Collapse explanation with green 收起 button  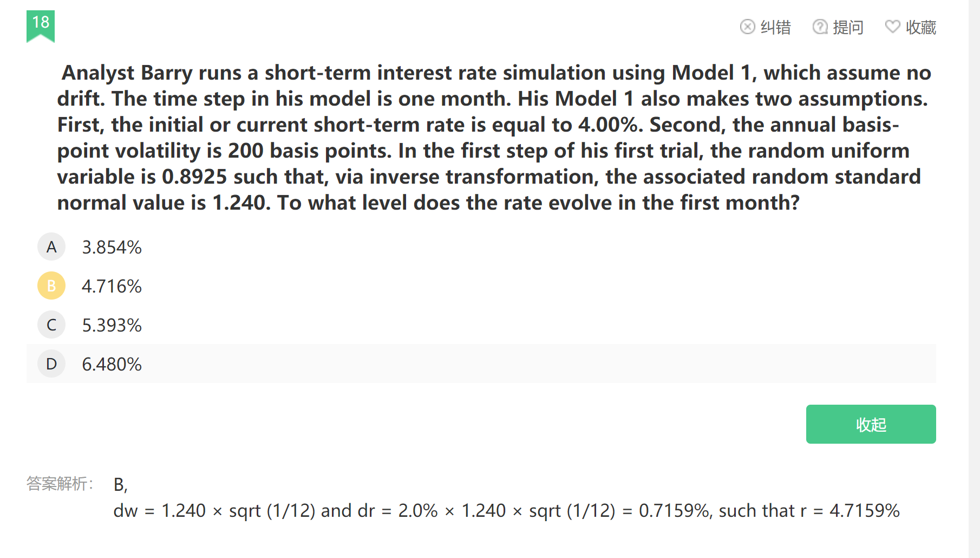[x=871, y=424]
